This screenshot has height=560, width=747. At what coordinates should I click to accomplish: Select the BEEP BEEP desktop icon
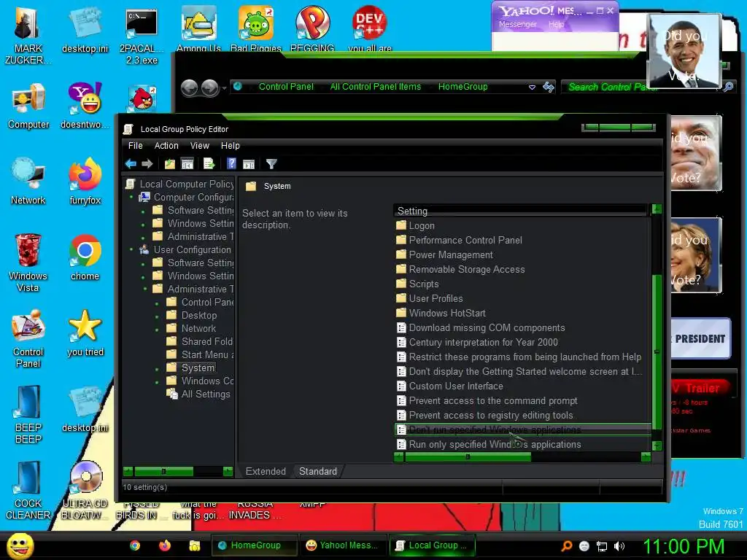tap(28, 414)
